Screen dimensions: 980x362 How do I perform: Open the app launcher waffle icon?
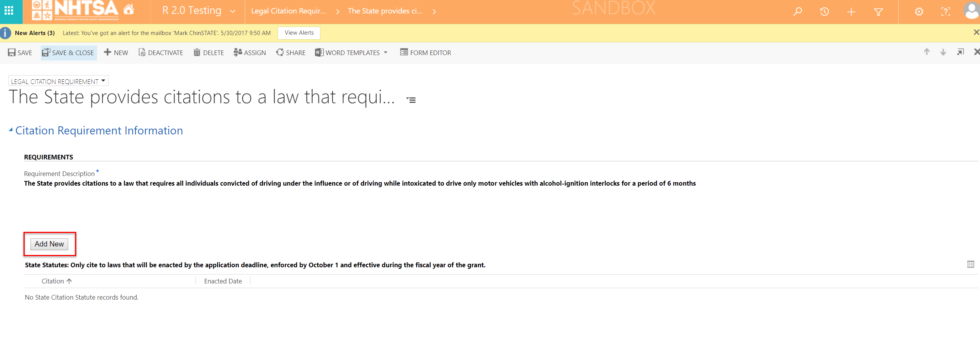click(x=9, y=11)
